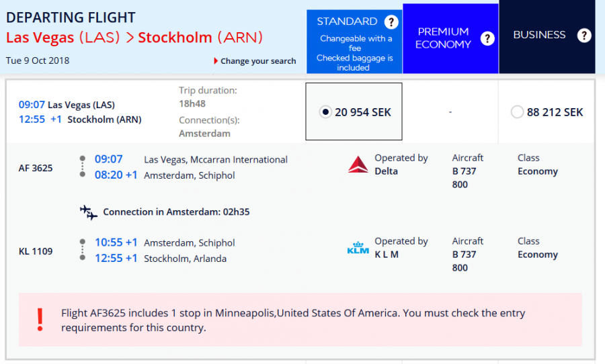The height and width of the screenshot is (364, 605).
Task: Click the KLM airline logo
Action: pos(358,248)
